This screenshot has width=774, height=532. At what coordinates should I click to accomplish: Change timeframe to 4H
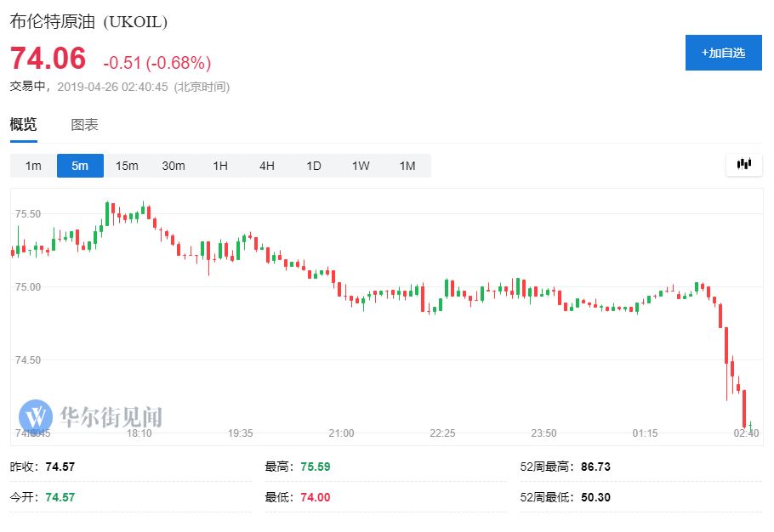(267, 166)
